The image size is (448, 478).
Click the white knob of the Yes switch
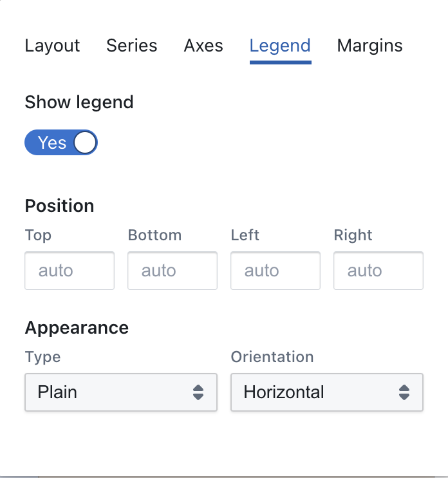85,142
